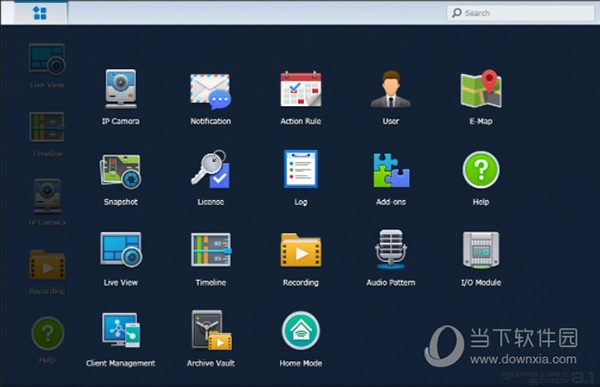Open Help in the main menu
This screenshot has height=387, width=600.
click(x=481, y=178)
